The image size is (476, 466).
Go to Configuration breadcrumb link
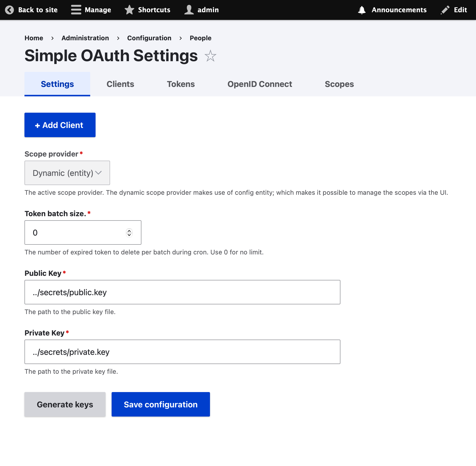[x=149, y=38]
